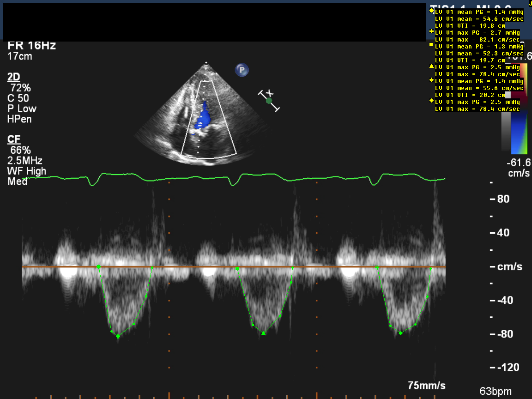Select the caliper cursor with X mark
Viewport: 532px width, 399px height.
[269, 101]
